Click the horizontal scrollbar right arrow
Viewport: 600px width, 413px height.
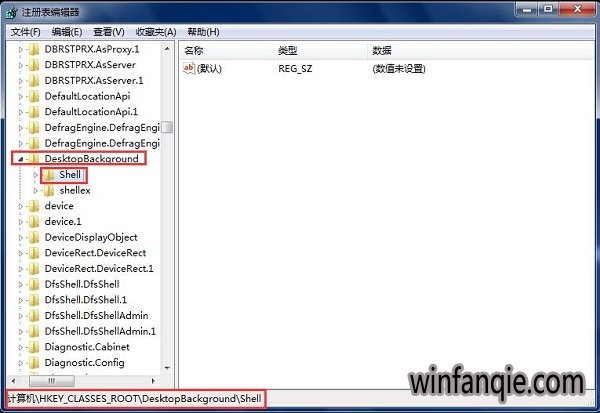point(153,381)
